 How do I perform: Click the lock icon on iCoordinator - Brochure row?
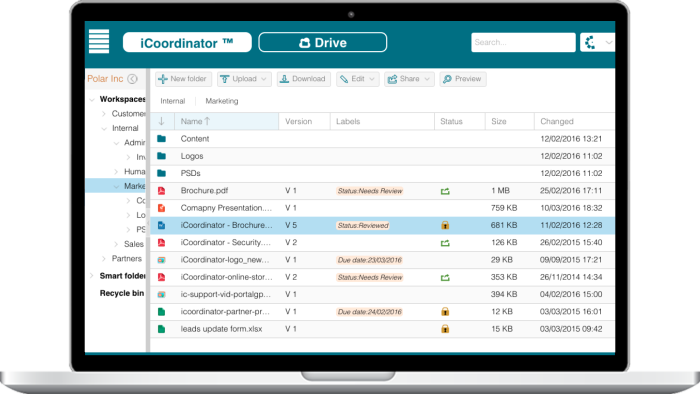(x=445, y=225)
